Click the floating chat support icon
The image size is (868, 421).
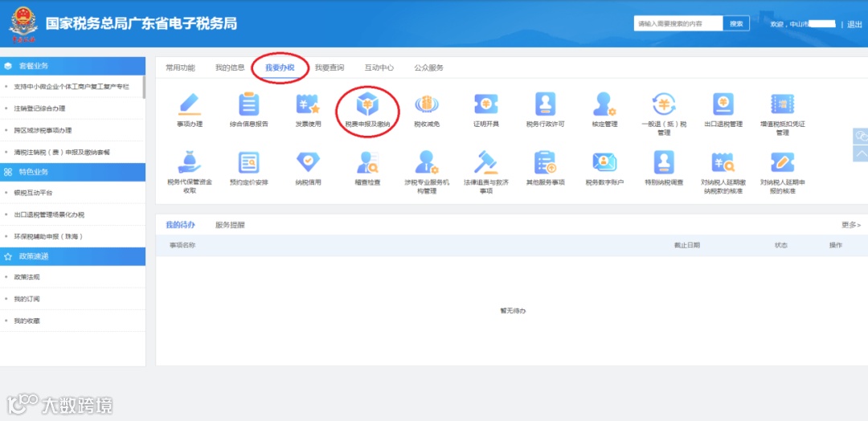click(860, 137)
